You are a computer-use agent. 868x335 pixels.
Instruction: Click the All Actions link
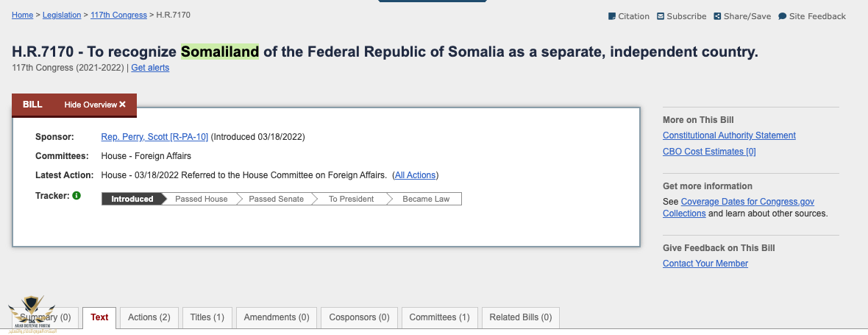coord(415,175)
